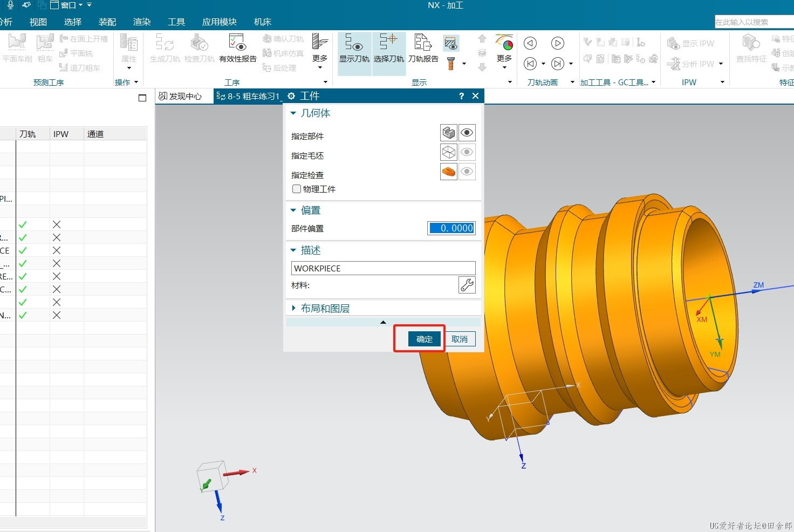
Task: Click the 确定 button
Action: click(x=425, y=339)
